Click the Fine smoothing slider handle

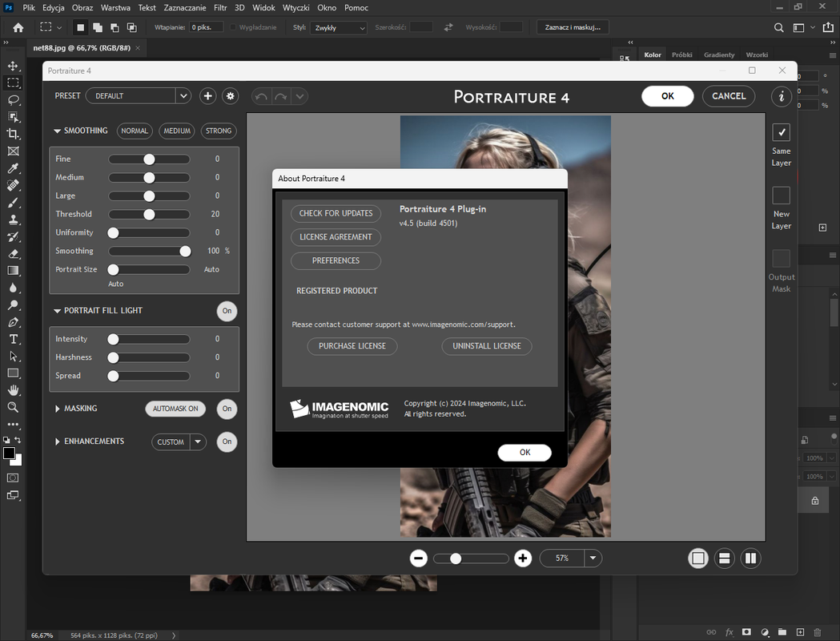point(150,159)
